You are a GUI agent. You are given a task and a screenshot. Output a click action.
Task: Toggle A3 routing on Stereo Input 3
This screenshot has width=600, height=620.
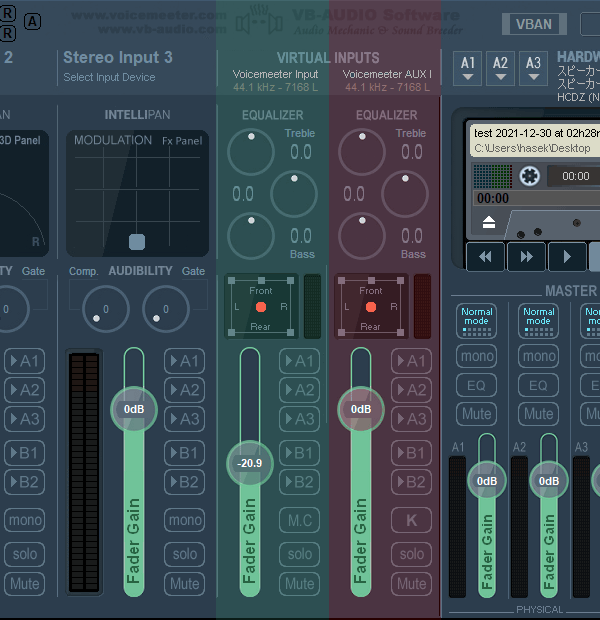click(184, 419)
